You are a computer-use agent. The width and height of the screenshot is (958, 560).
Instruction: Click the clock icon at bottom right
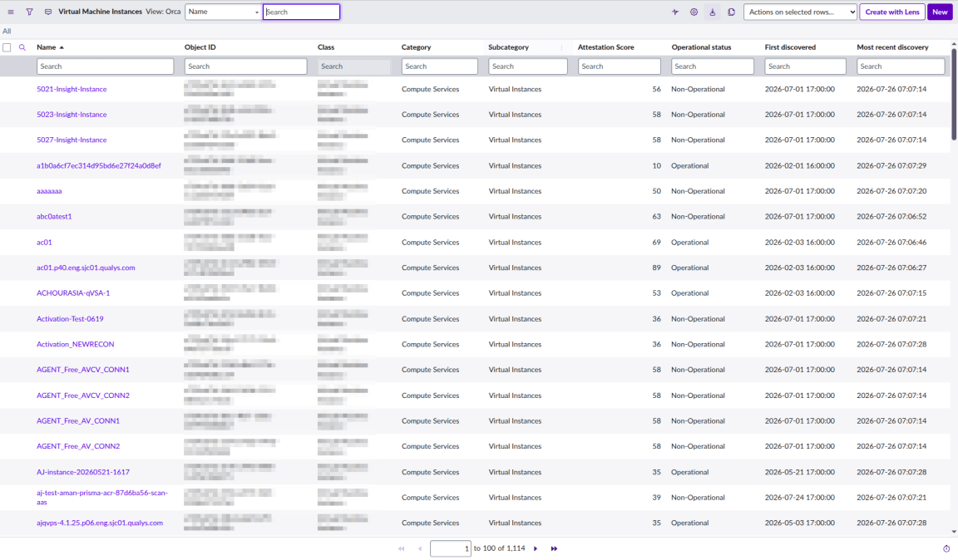(946, 548)
